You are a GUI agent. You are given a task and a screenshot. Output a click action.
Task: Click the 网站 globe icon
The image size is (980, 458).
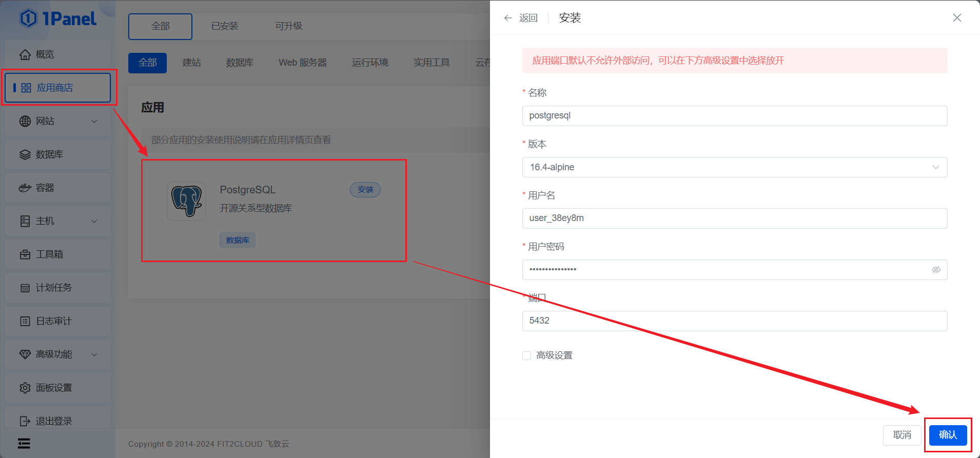pos(25,121)
